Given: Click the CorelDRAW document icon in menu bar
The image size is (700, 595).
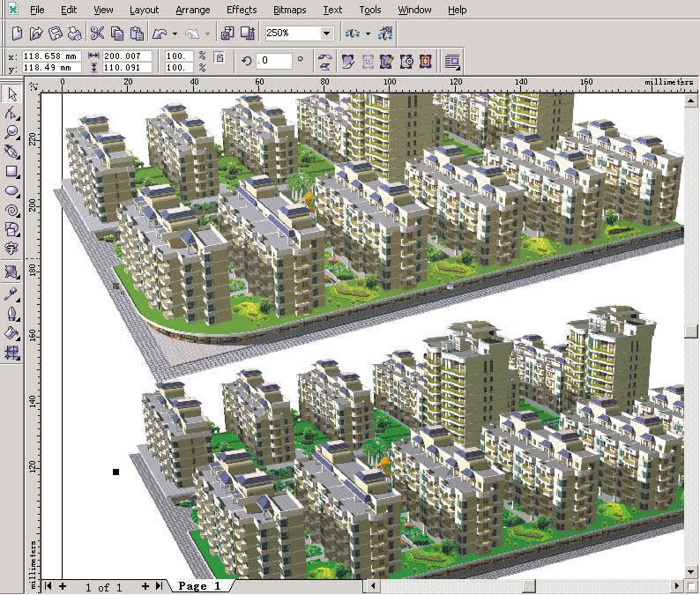Looking at the screenshot, I should pos(13,9).
